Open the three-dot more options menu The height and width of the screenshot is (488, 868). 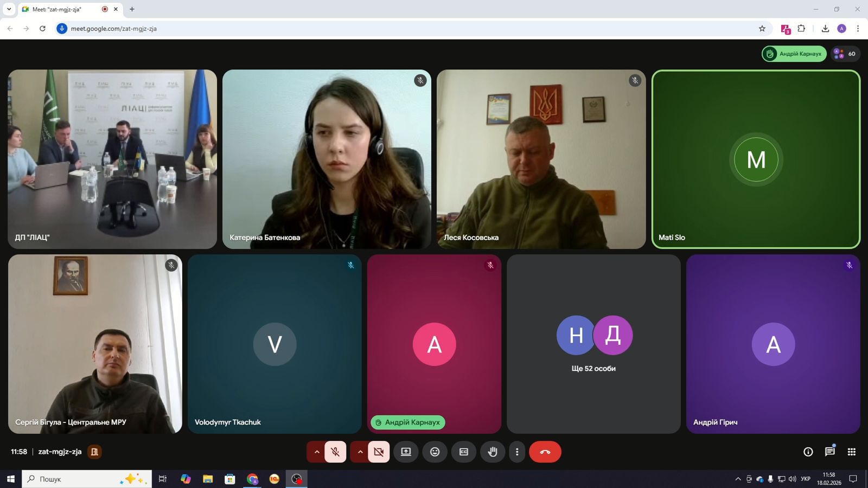(517, 452)
